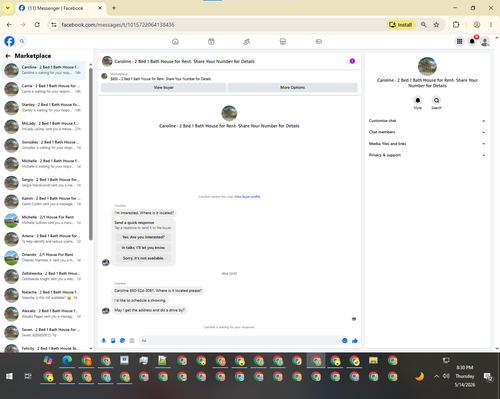Open the Windows Start button
The width and height of the screenshot is (500, 399).
pyautogui.click(x=9, y=376)
